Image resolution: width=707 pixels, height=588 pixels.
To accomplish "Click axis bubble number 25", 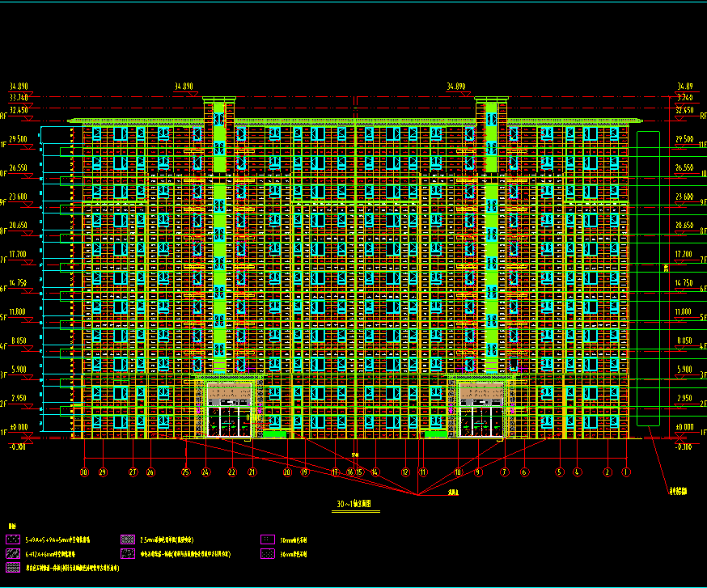I will point(185,472).
